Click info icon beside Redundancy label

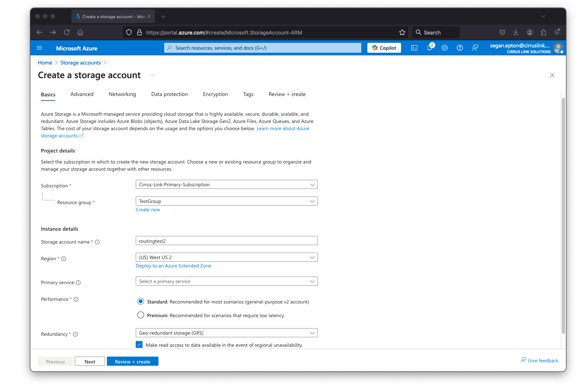75,334
